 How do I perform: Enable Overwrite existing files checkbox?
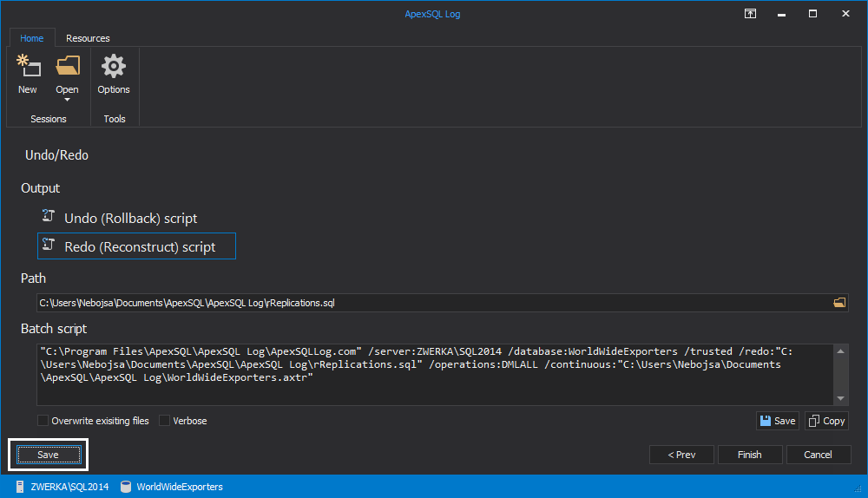[x=43, y=421]
